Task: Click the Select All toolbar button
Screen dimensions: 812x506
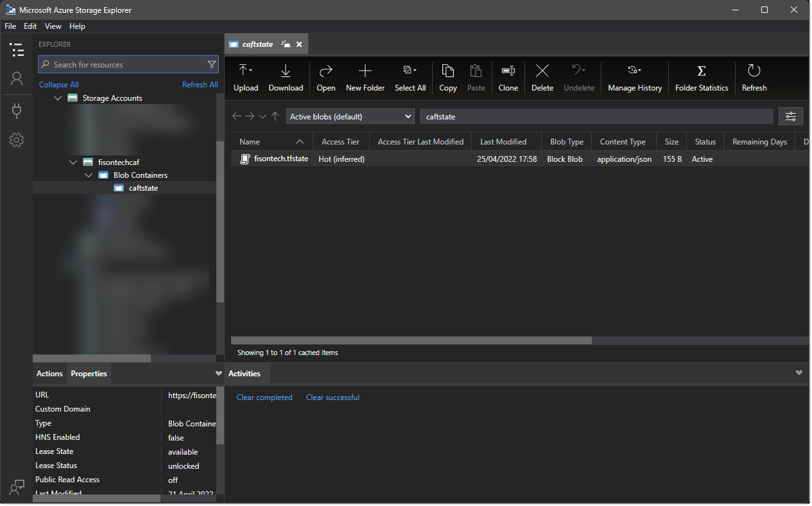Action: tap(410, 78)
